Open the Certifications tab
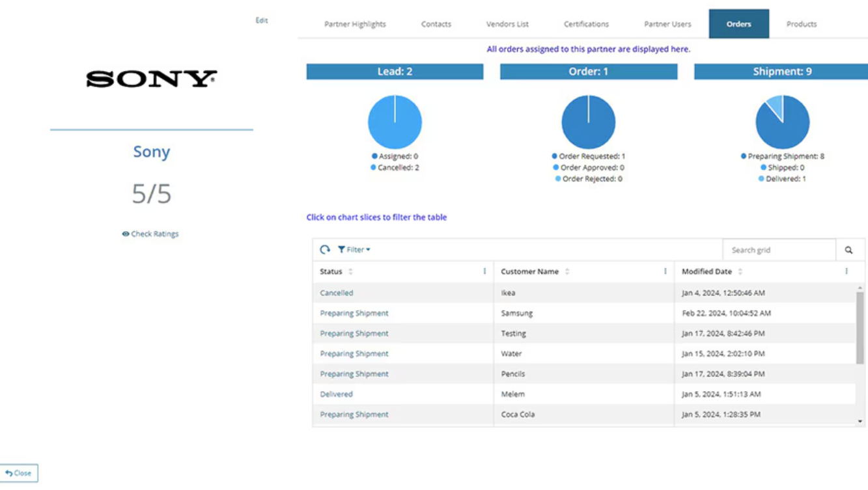This screenshot has height=490, width=868. [x=585, y=23]
